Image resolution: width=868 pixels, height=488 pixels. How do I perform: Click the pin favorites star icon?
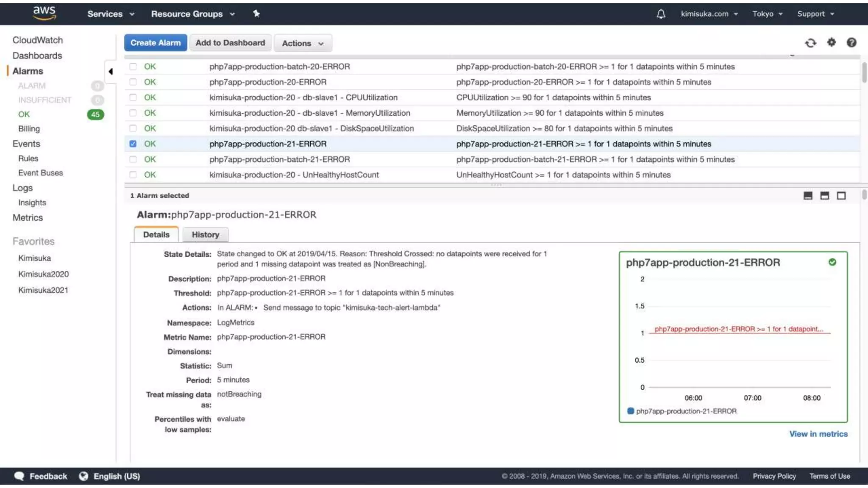[256, 14]
